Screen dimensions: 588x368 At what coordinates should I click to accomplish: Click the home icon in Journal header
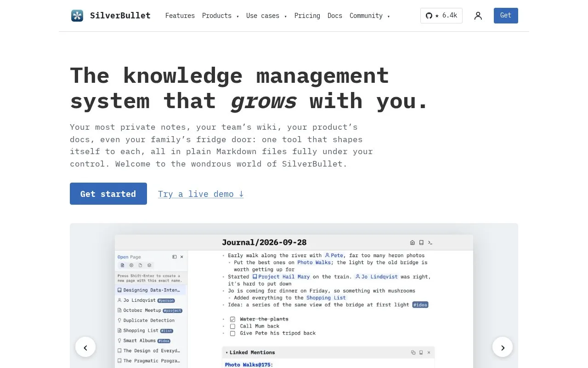[x=412, y=242]
